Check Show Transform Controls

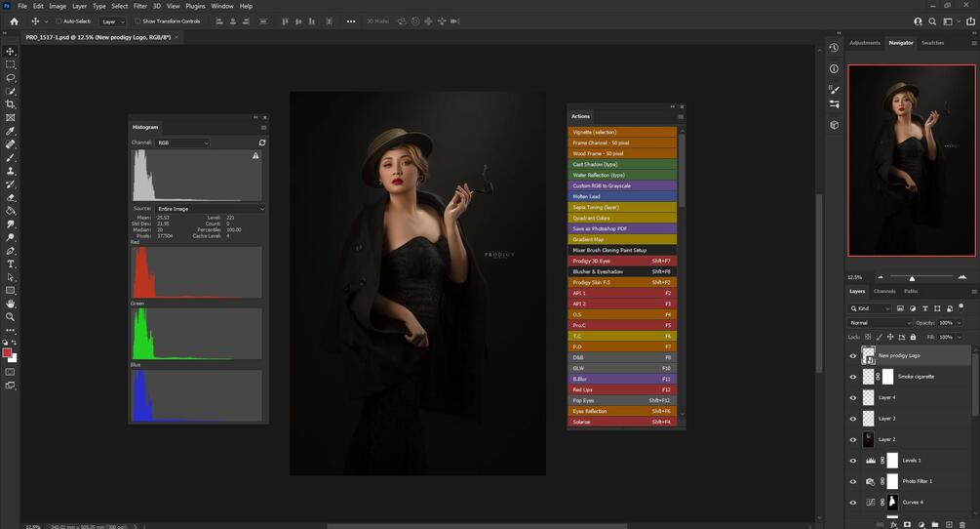coord(137,20)
